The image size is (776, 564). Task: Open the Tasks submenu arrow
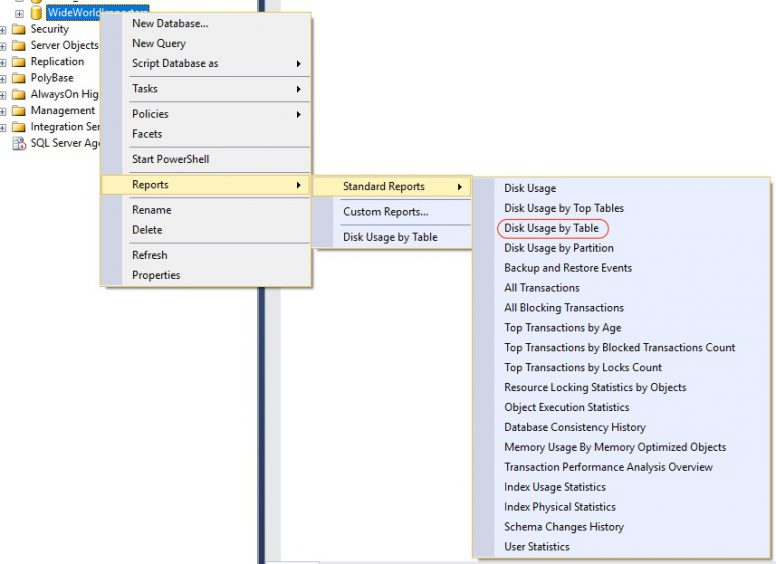click(298, 89)
